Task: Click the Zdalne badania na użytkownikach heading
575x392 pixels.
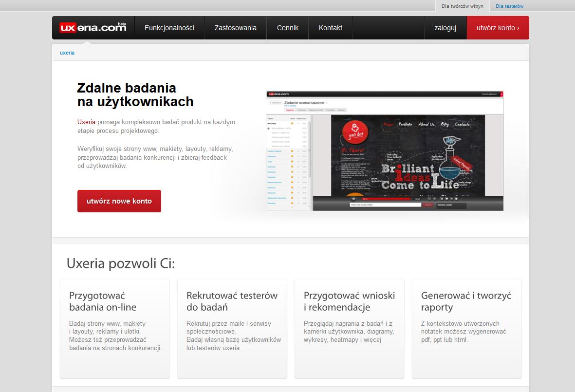Action: tap(135, 94)
